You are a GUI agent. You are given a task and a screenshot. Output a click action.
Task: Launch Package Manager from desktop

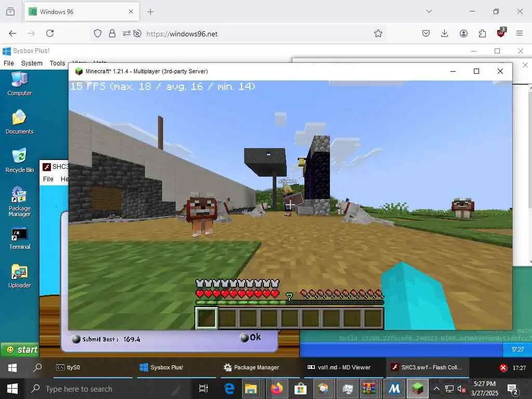[x=19, y=202]
